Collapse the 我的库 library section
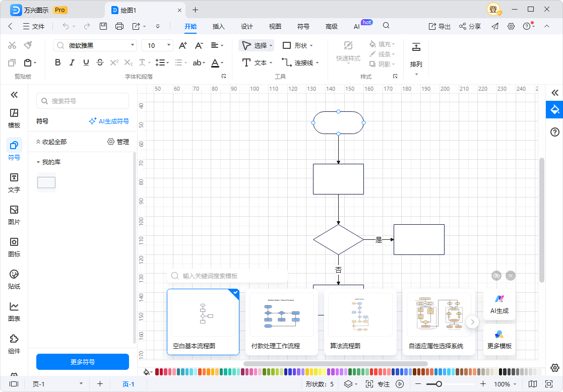 (38, 162)
